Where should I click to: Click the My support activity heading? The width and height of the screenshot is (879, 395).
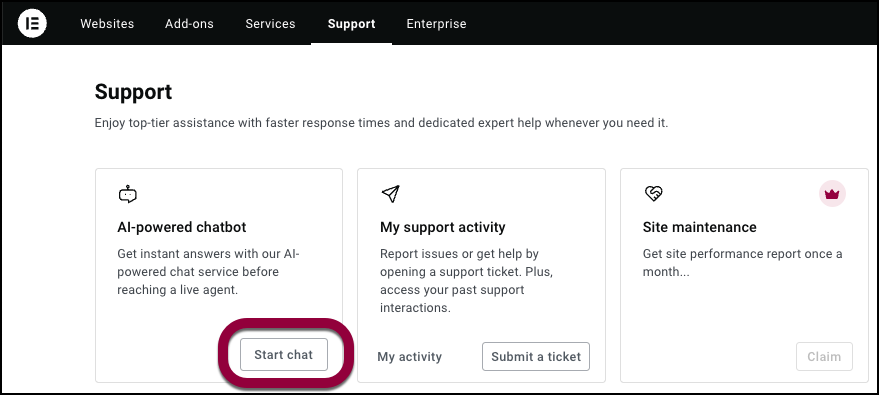click(443, 227)
